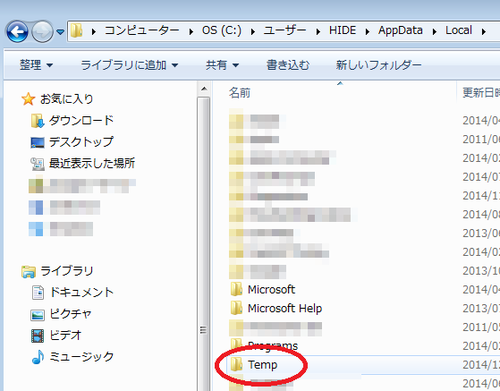Open the ピクチャ library
500x391 pixels.
click(70, 314)
